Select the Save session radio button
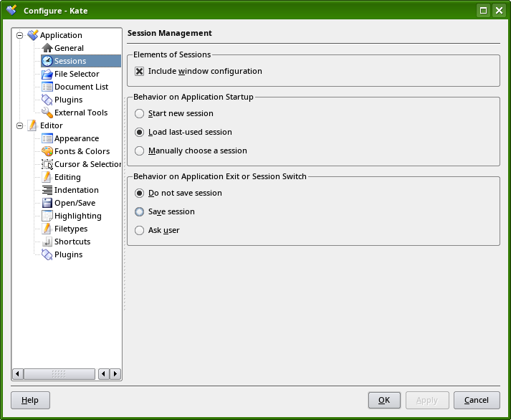 pos(140,211)
